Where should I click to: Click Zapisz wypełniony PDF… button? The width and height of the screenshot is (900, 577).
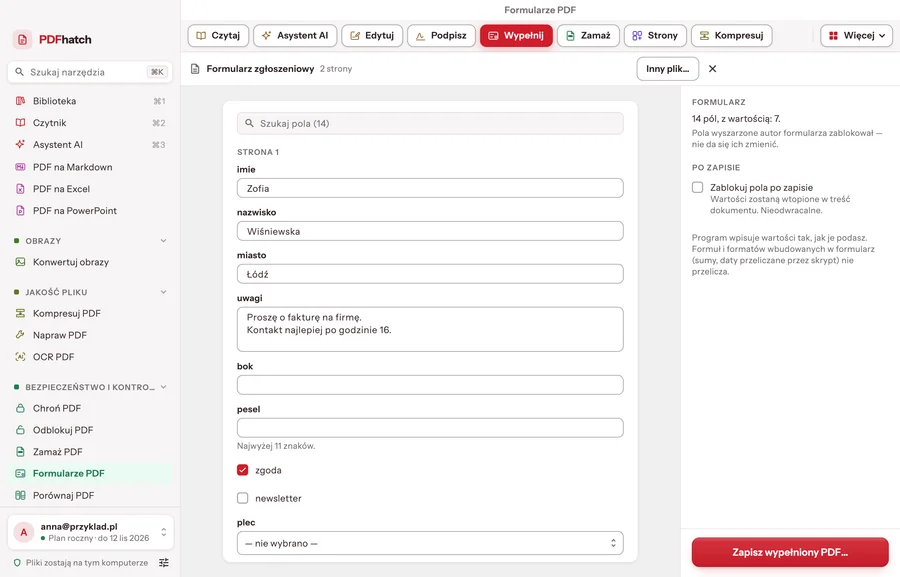pyautogui.click(x=790, y=552)
